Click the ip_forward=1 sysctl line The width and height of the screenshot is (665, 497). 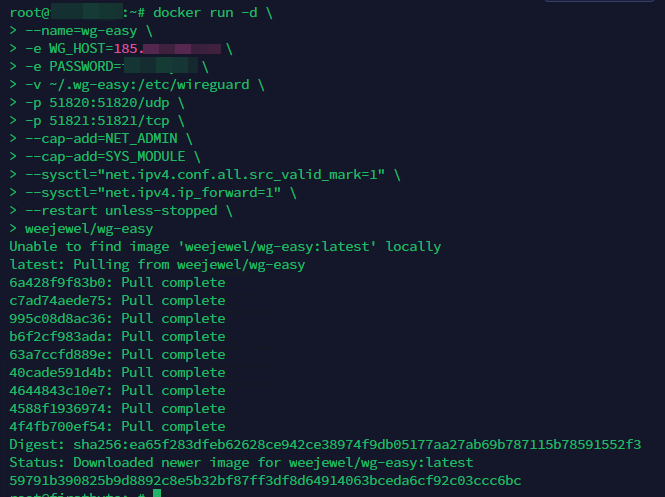click(x=153, y=193)
